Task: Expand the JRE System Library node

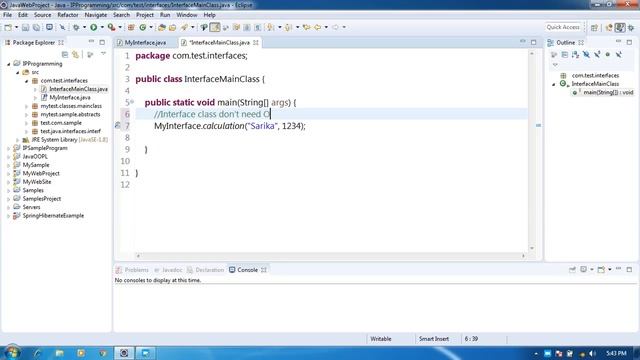Action: [x=18, y=140]
